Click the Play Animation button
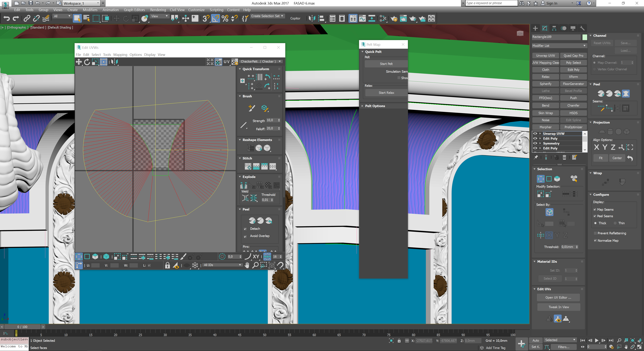This screenshot has height=351, width=644. click(x=597, y=340)
